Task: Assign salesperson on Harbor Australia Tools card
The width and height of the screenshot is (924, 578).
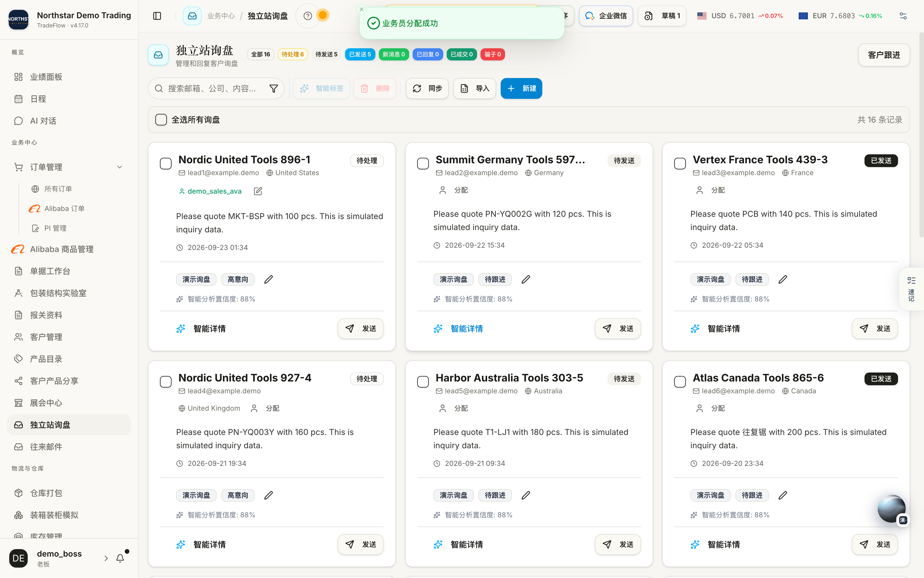Action: point(454,408)
